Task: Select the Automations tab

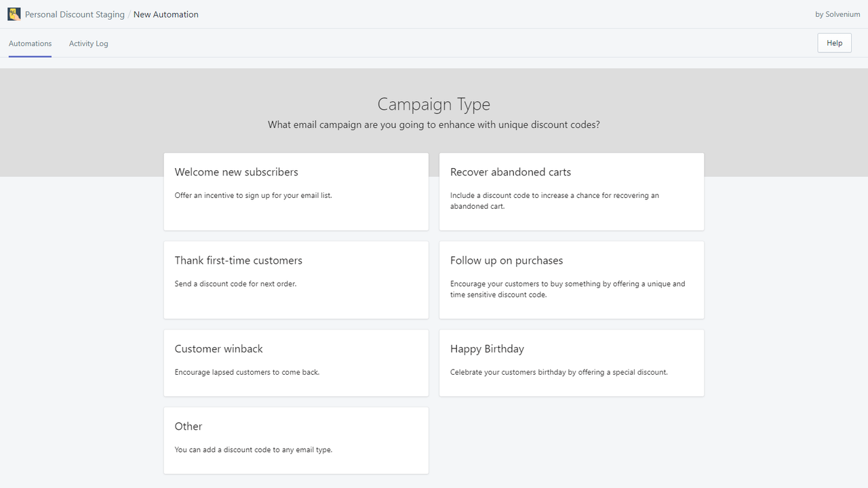Action: 30,43
